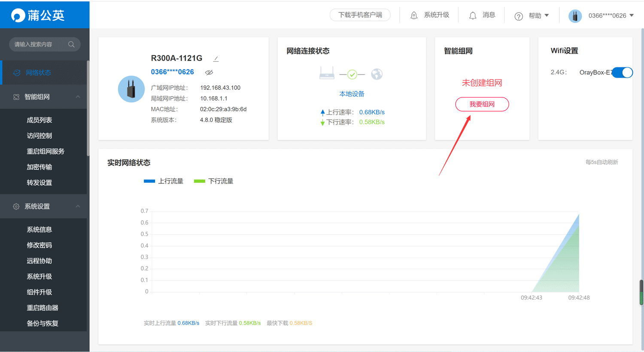Click the 下载手机客户端 button

point(360,15)
